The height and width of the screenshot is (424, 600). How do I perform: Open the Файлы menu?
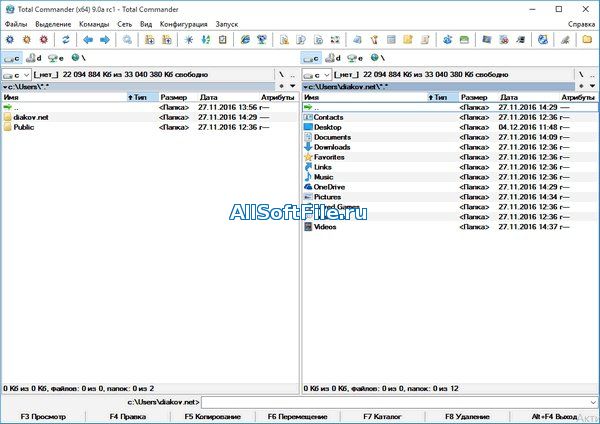tap(16, 23)
